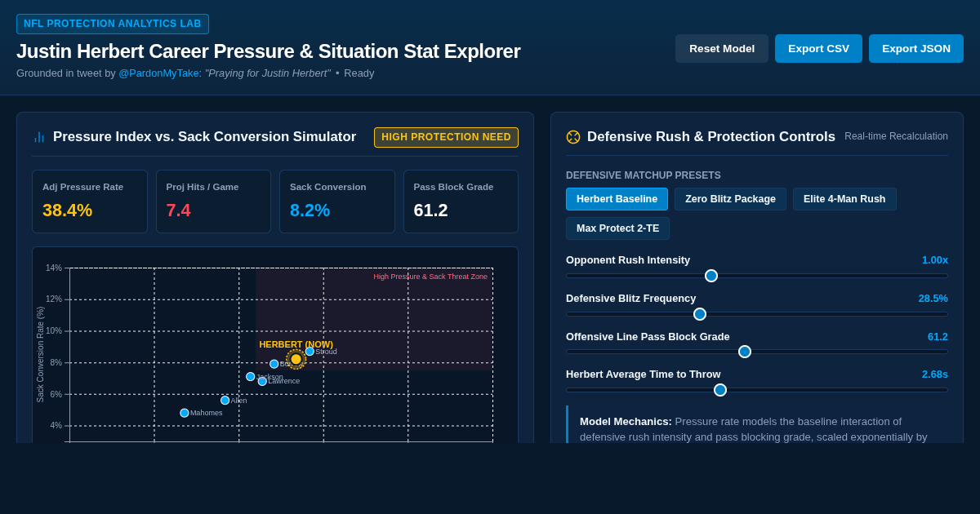Image resolution: width=980 pixels, height=514 pixels.
Task: Select the Stroud data point on the chart
Action: pyautogui.click(x=310, y=352)
